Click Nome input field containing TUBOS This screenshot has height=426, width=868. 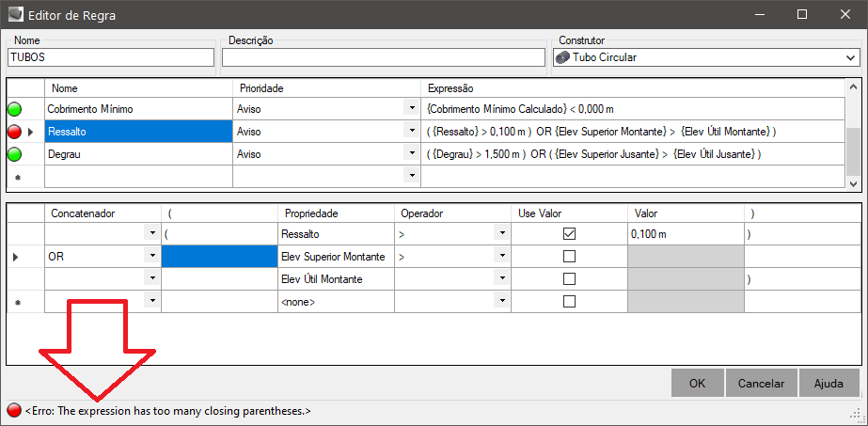coord(111,57)
